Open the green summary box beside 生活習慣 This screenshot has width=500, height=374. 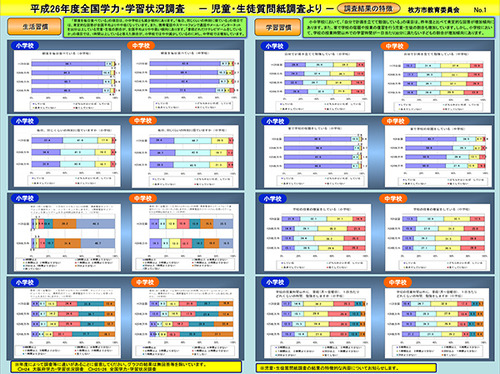155,27
